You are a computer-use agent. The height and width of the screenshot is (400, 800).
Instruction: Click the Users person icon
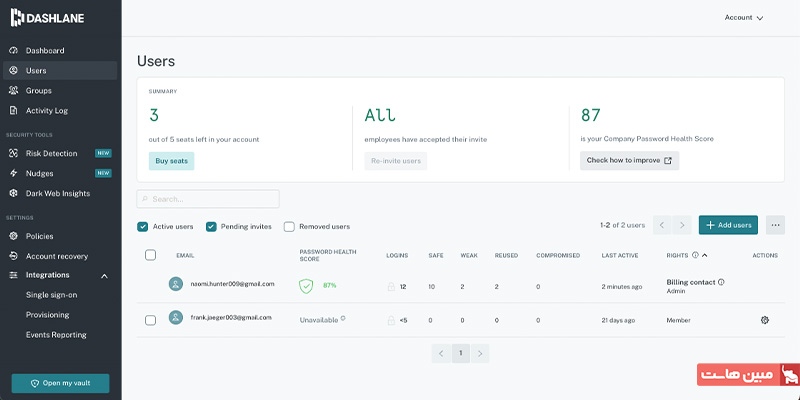pyautogui.click(x=14, y=70)
